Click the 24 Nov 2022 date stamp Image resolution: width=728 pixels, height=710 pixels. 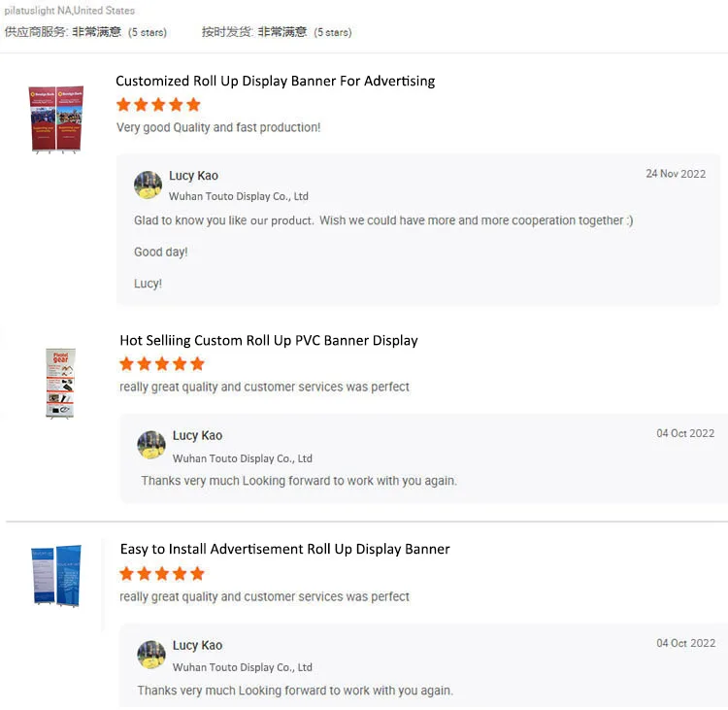point(676,174)
